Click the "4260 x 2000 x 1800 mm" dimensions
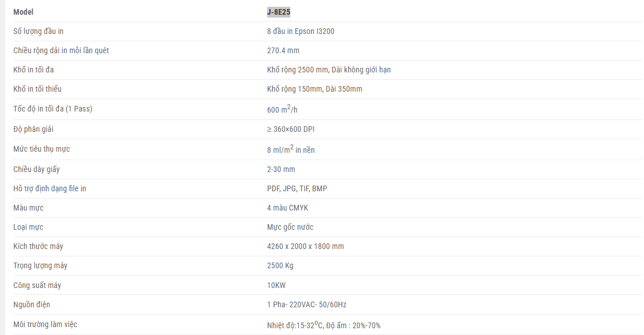 pyautogui.click(x=306, y=246)
